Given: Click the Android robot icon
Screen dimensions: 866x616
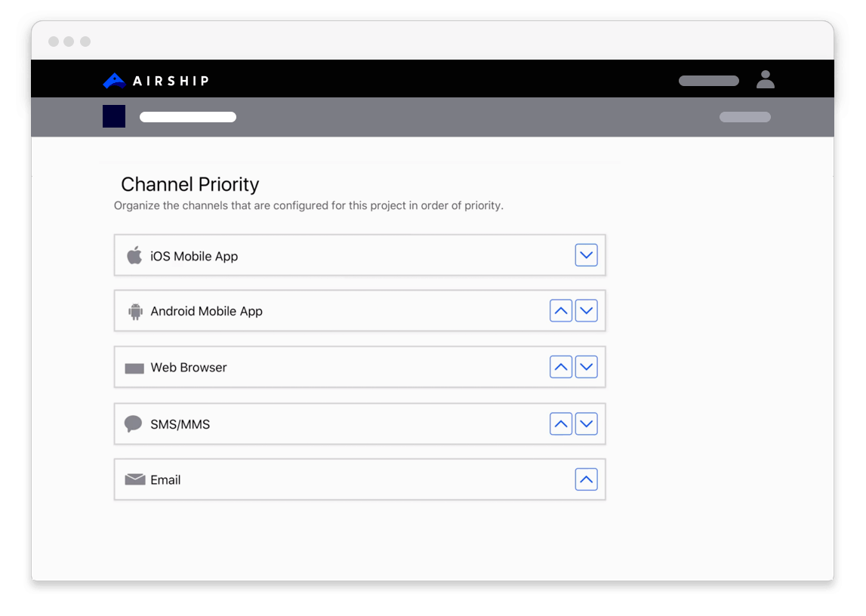Looking at the screenshot, I should click(x=136, y=311).
